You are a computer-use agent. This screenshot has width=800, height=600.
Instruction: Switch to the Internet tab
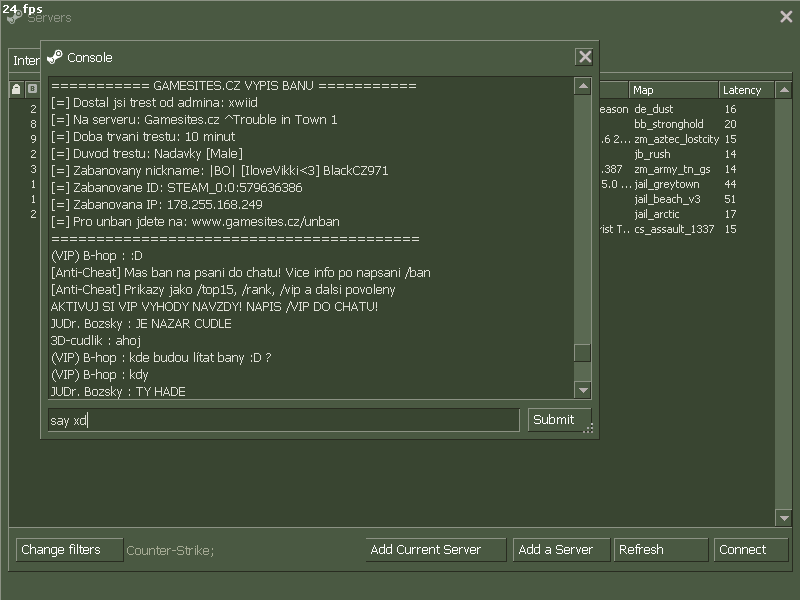25,61
